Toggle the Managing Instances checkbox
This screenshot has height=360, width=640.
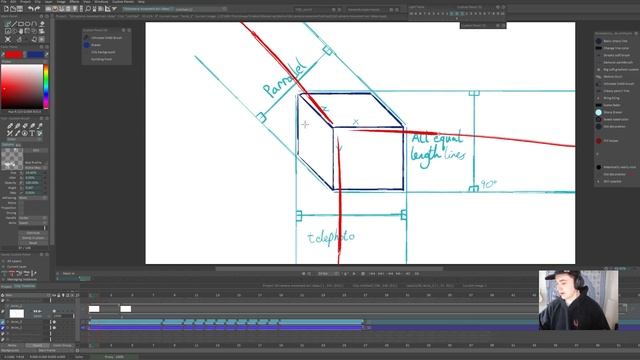(x=4, y=280)
